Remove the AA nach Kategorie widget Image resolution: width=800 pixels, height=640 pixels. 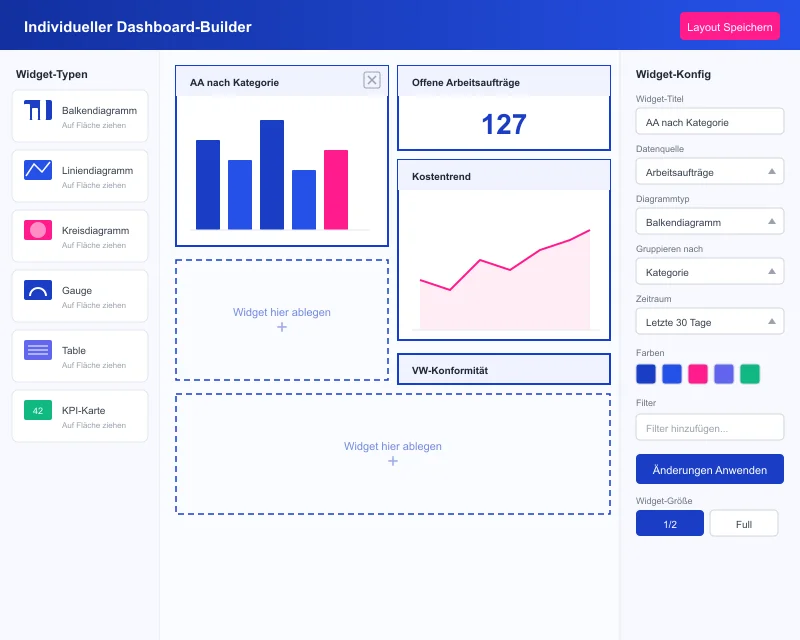pos(371,80)
